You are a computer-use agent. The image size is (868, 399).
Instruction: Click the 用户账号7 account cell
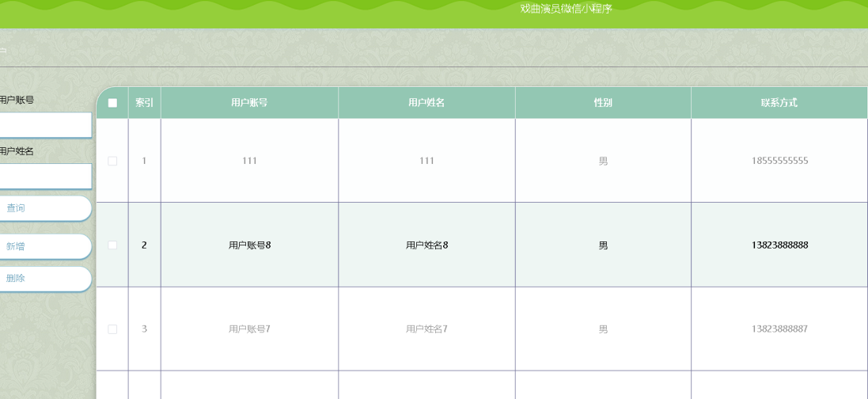tap(250, 329)
